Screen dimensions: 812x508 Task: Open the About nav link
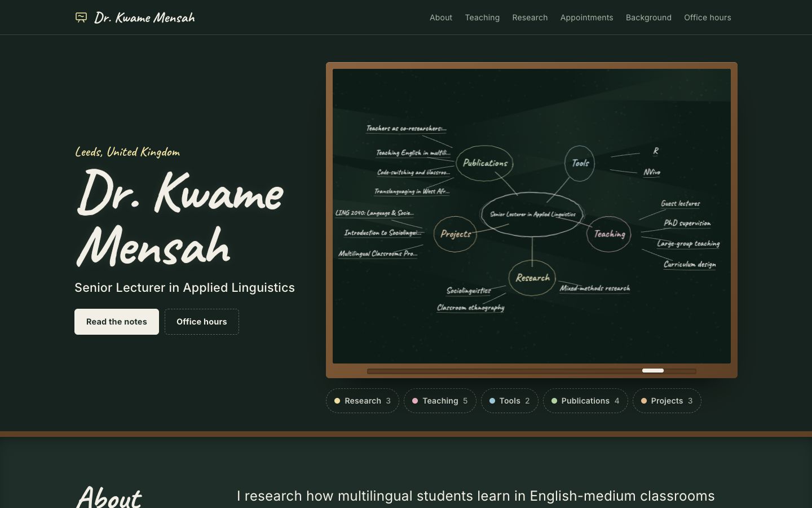[441, 17]
